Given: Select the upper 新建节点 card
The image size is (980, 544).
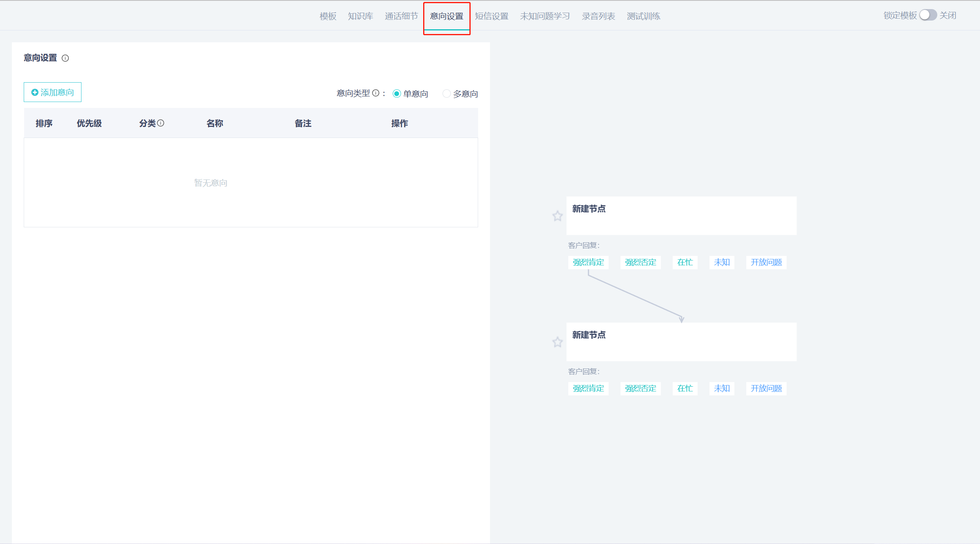Looking at the screenshot, I should (681, 216).
